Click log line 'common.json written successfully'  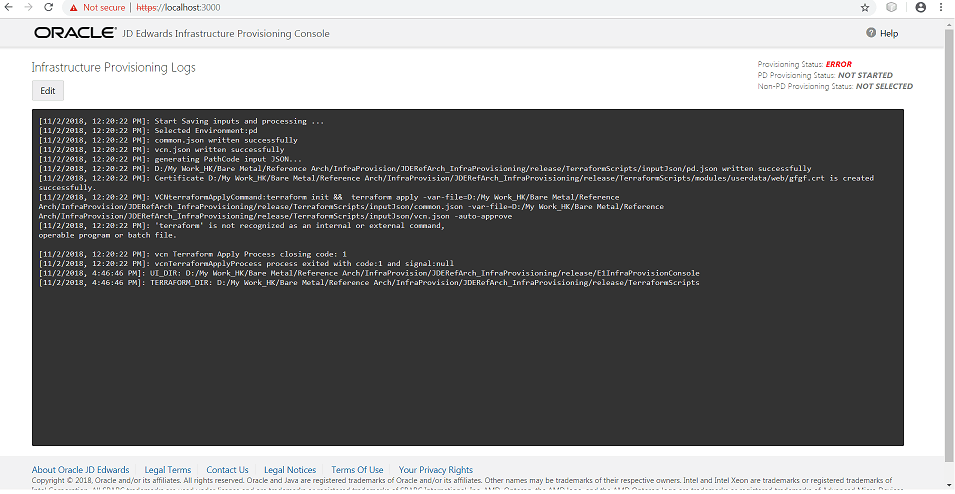(168, 140)
